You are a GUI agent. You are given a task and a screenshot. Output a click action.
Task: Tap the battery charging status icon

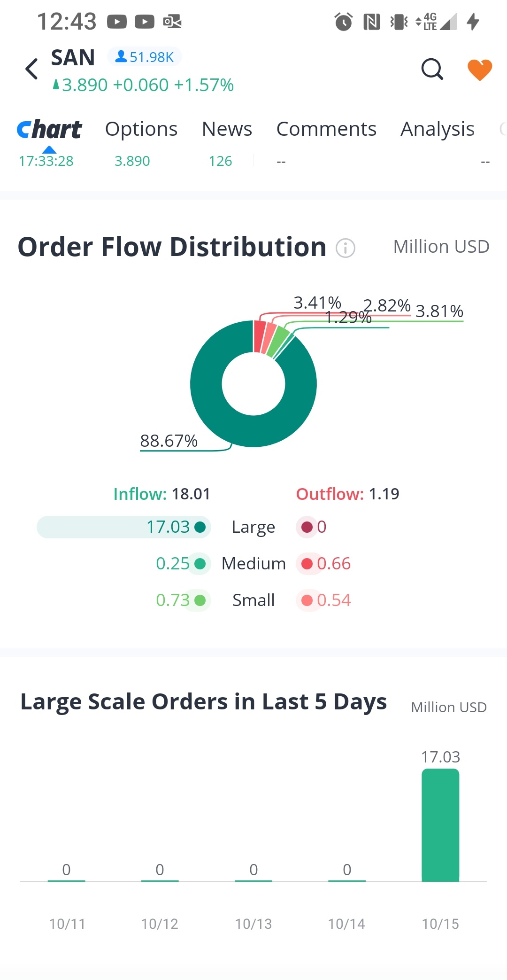473,22
